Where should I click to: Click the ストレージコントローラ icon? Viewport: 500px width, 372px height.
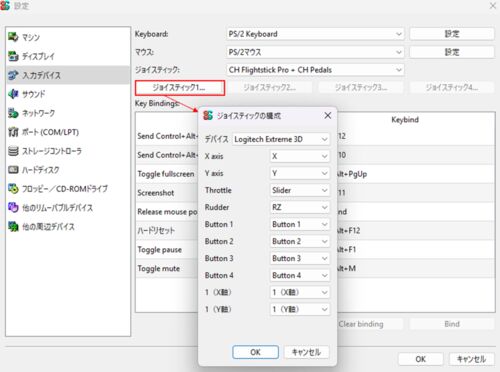tap(13, 151)
